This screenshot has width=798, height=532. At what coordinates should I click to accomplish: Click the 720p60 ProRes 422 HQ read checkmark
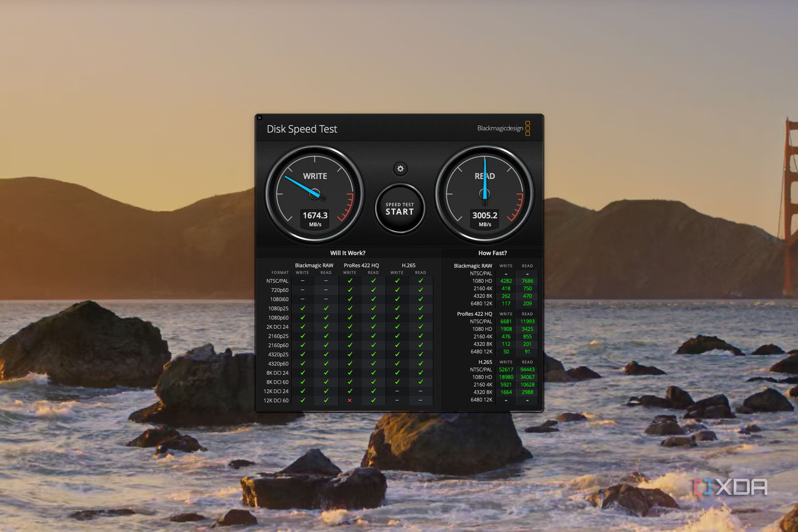pos(373,290)
